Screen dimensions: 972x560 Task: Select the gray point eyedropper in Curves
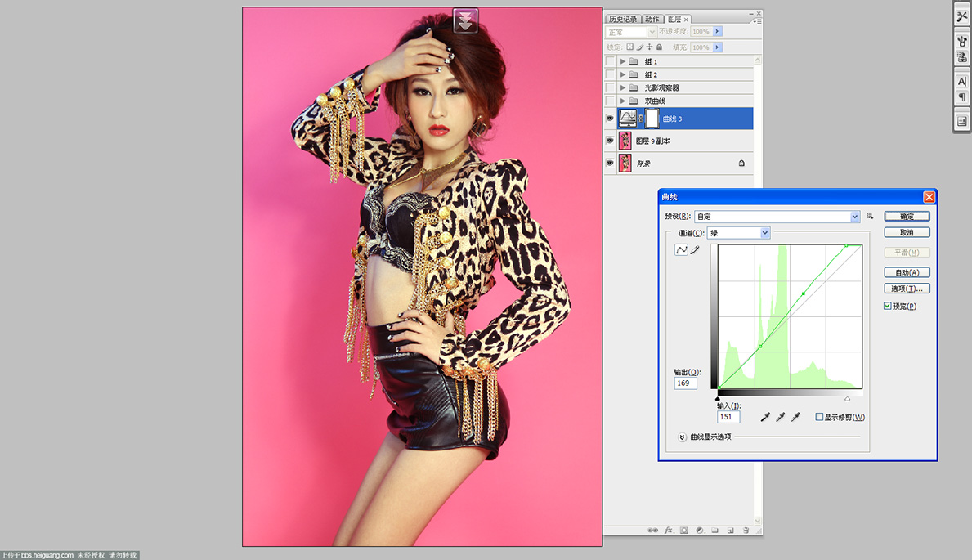click(781, 418)
